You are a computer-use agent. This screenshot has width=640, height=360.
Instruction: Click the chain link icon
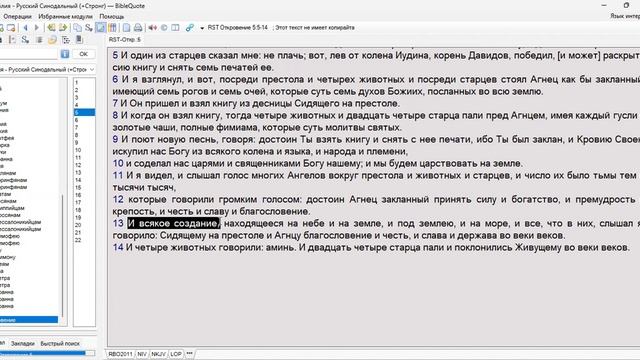point(190,28)
